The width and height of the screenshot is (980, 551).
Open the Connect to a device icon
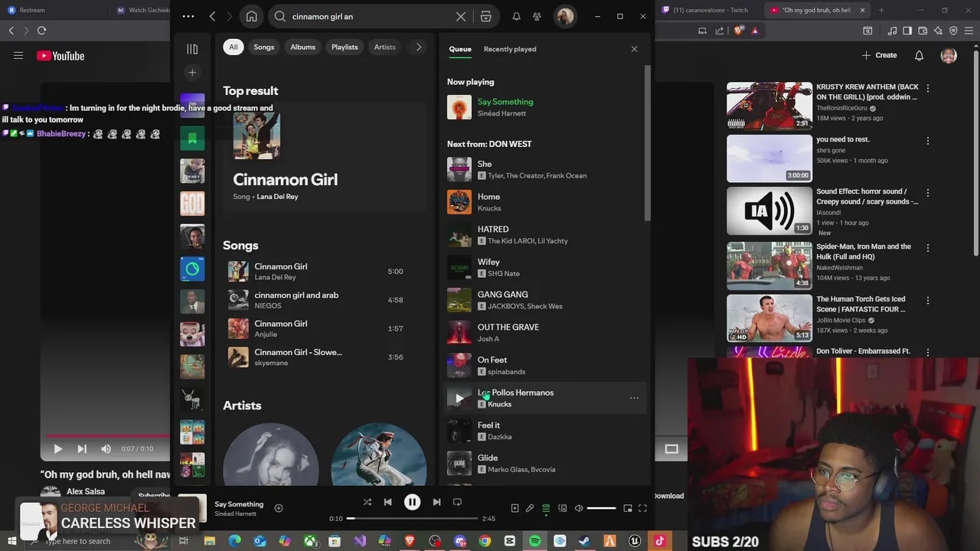[x=562, y=508]
